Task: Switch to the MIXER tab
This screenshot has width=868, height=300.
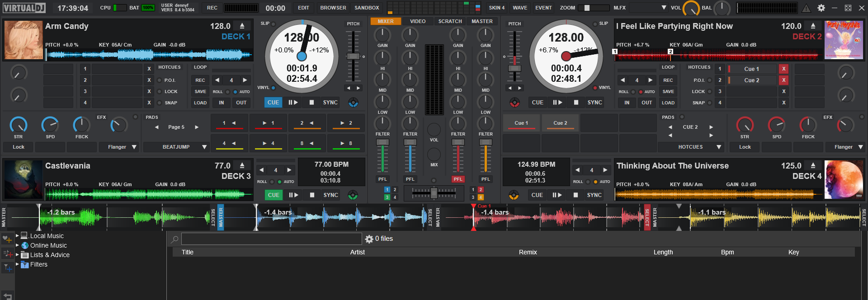Action: pos(386,21)
